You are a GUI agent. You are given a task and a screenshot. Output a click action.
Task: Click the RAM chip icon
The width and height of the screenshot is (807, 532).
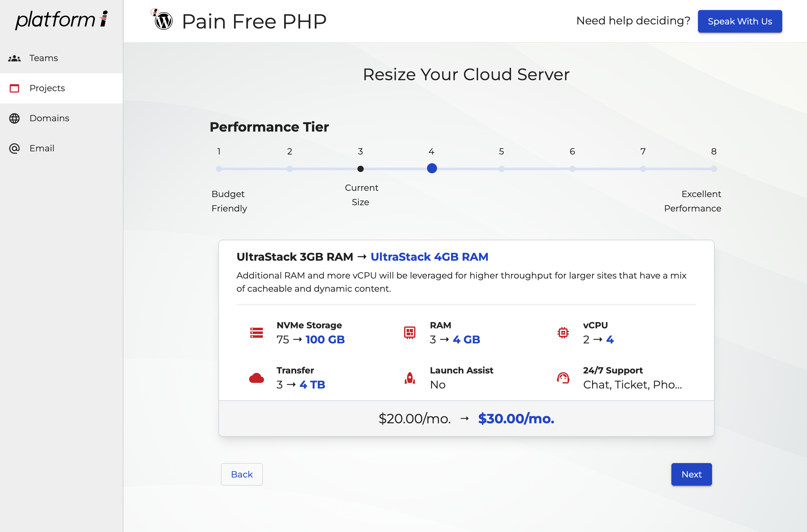pyautogui.click(x=409, y=332)
